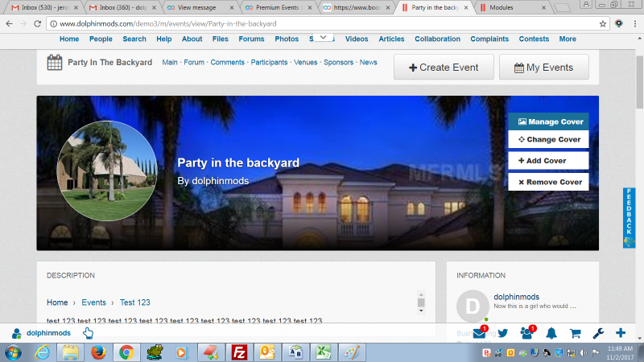The width and height of the screenshot is (644, 362).
Task: Click the plus icon in bottom bar
Action: (621, 333)
